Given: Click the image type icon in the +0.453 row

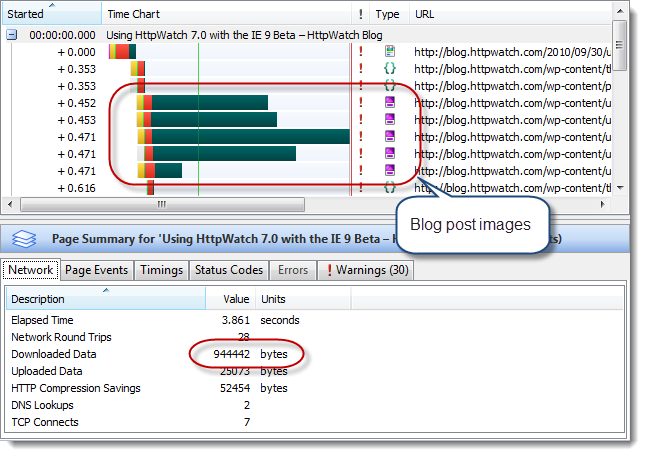Looking at the screenshot, I should [390, 119].
